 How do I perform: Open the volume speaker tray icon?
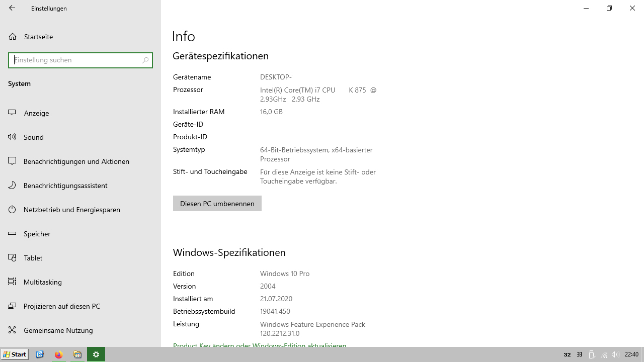coord(615,354)
